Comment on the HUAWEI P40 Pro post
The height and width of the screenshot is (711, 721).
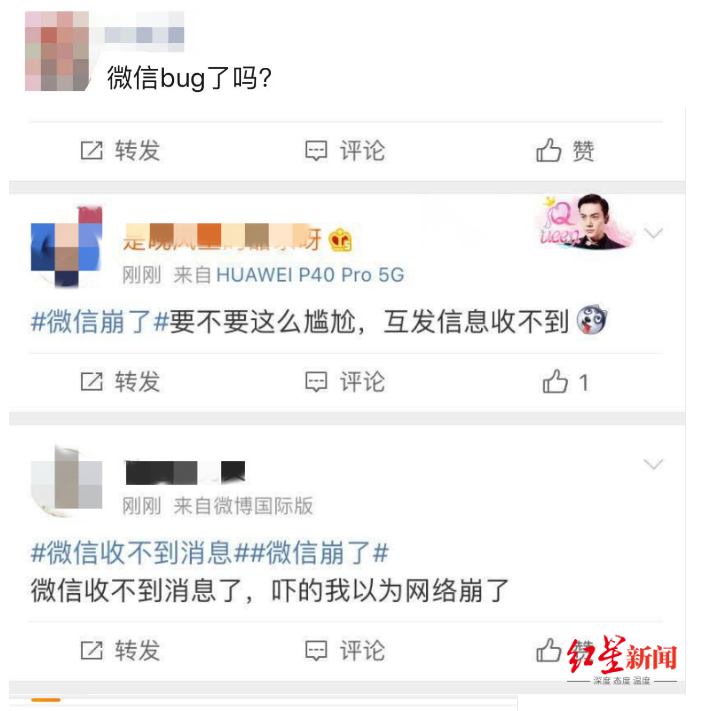[316, 381]
